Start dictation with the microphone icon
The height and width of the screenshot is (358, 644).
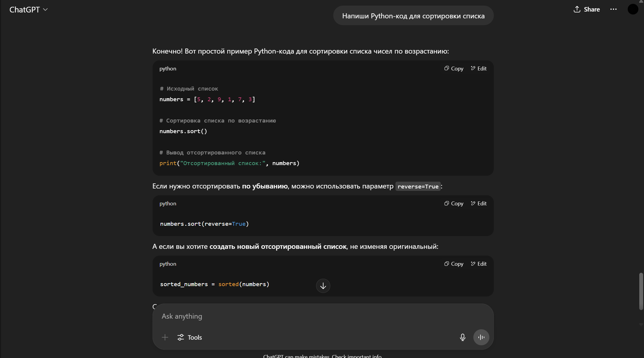[x=462, y=337]
